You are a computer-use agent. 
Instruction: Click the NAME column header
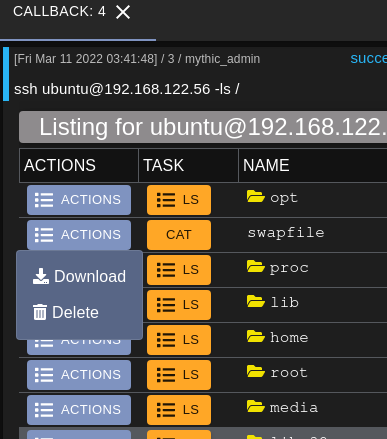point(313,165)
